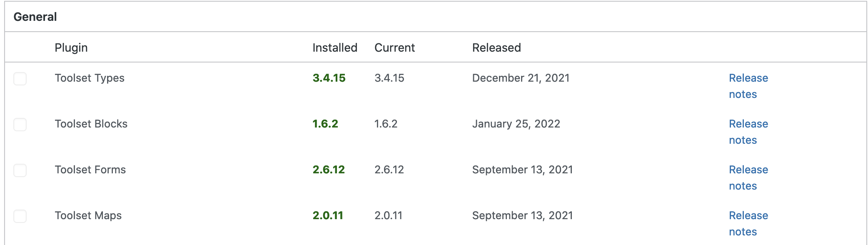The width and height of the screenshot is (868, 245).
Task: Click the Toolset Types plugin name
Action: (x=90, y=78)
